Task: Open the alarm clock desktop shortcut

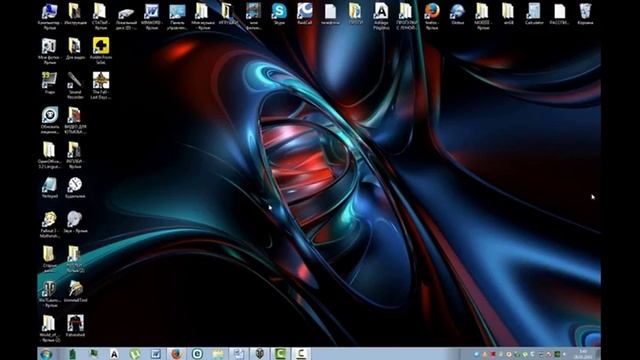Action: pos(75,187)
